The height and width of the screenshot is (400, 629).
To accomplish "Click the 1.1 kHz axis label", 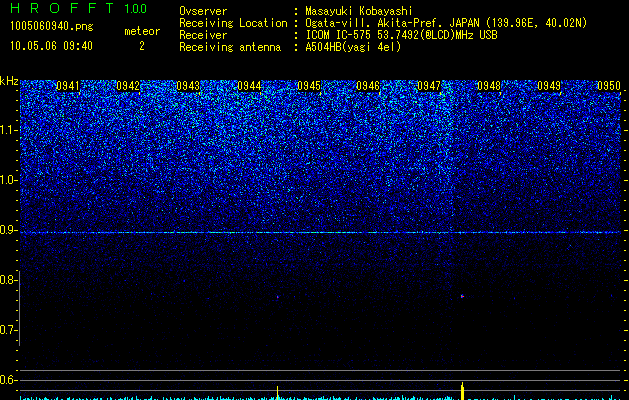I will coord(9,130).
